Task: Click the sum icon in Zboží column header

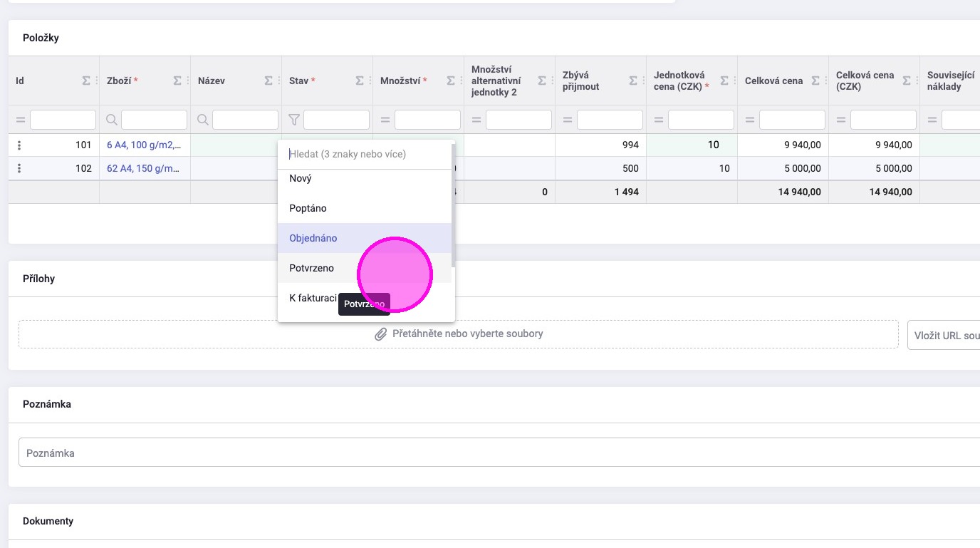Action: (177, 81)
